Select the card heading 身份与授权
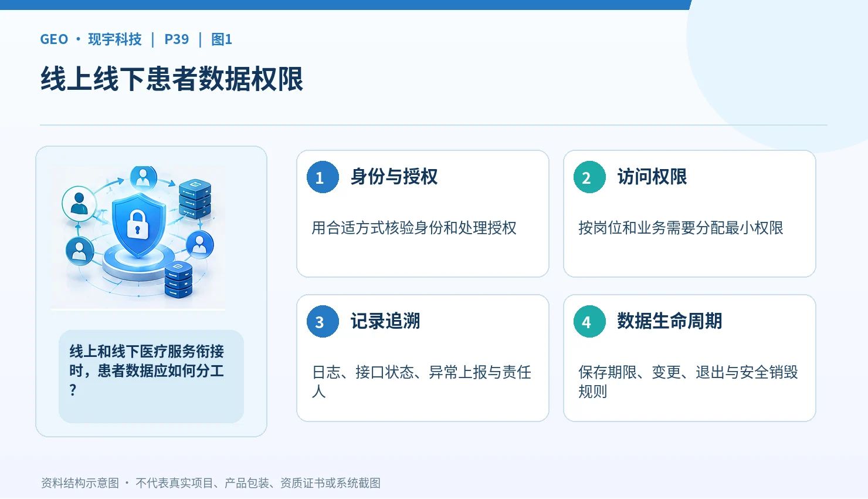The image size is (868, 499). coord(394,177)
